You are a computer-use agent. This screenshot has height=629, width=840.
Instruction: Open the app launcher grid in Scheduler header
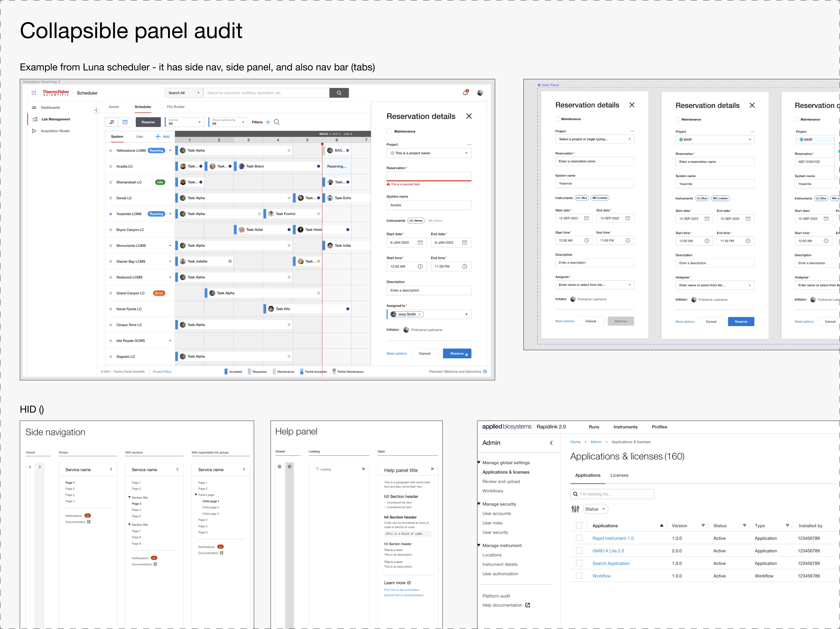(34, 93)
